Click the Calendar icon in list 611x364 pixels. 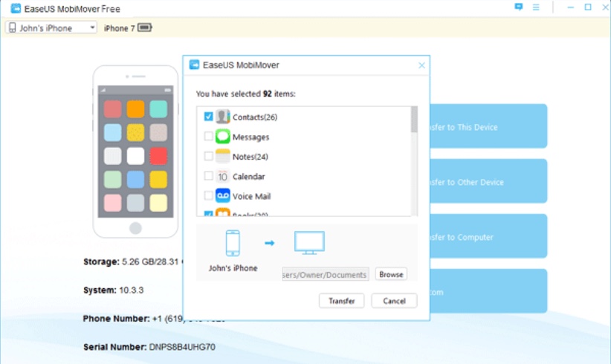click(223, 177)
